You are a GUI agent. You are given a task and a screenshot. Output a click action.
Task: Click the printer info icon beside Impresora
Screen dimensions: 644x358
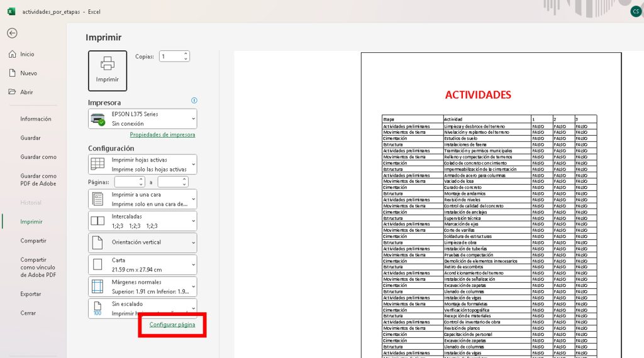(194, 100)
